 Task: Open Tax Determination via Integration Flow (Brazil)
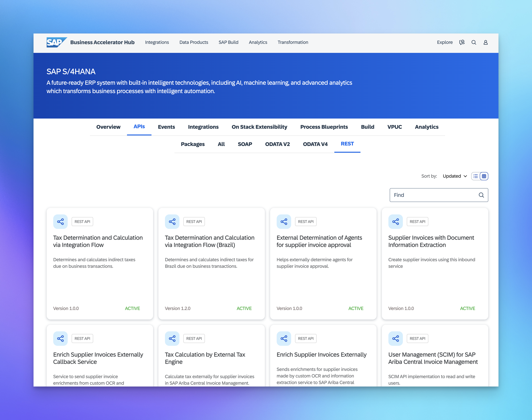[210, 241]
